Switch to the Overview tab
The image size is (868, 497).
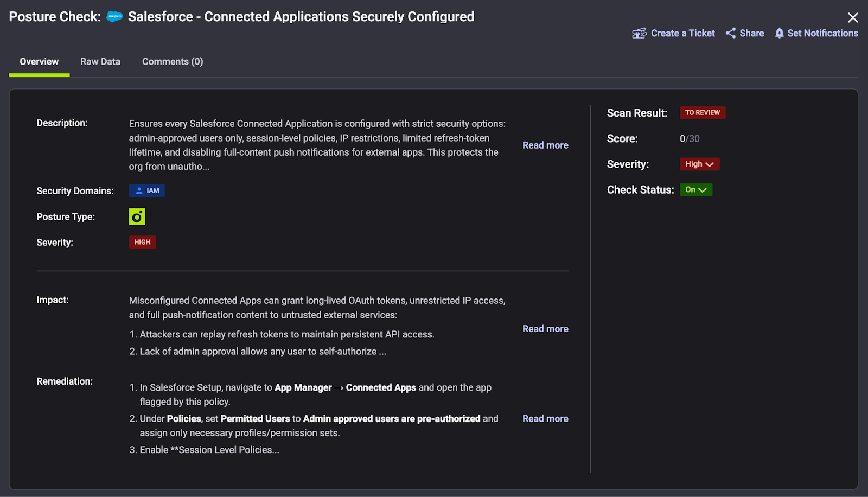(x=39, y=62)
